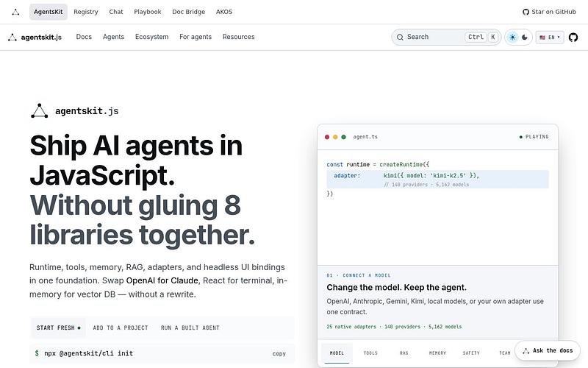The width and height of the screenshot is (588, 368).
Task: Click red window dot in code demo
Action: point(327,137)
